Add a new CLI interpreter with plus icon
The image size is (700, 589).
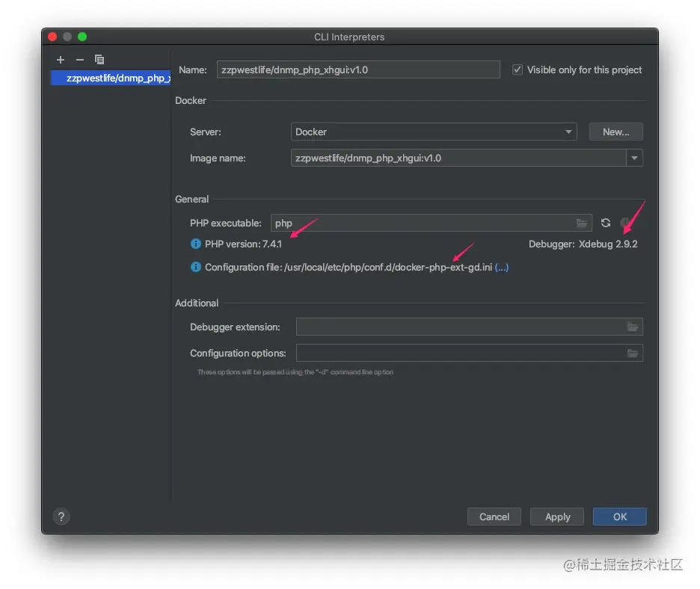[61, 59]
